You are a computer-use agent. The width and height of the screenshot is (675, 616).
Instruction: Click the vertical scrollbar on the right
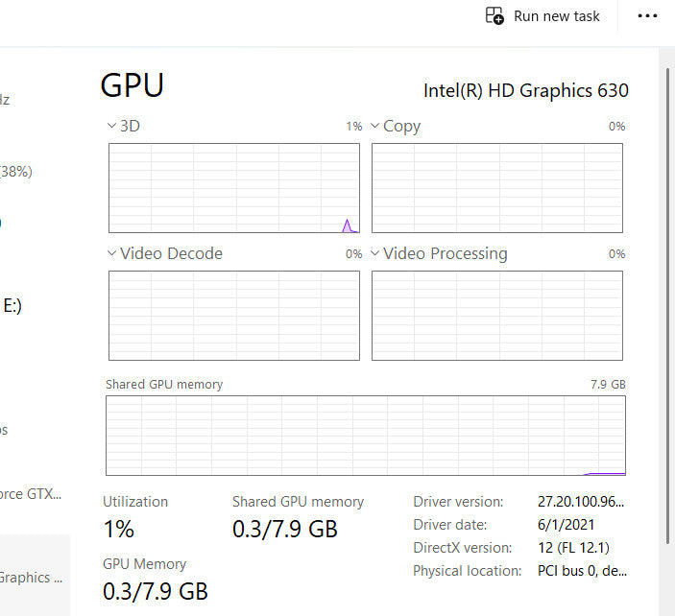pyautogui.click(x=665, y=288)
